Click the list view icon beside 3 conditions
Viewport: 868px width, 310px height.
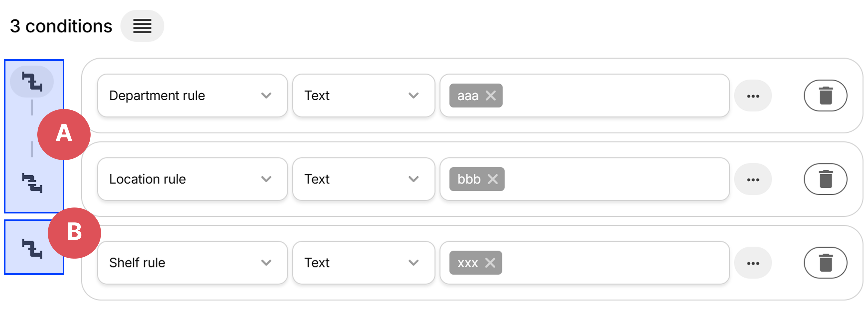[142, 26]
